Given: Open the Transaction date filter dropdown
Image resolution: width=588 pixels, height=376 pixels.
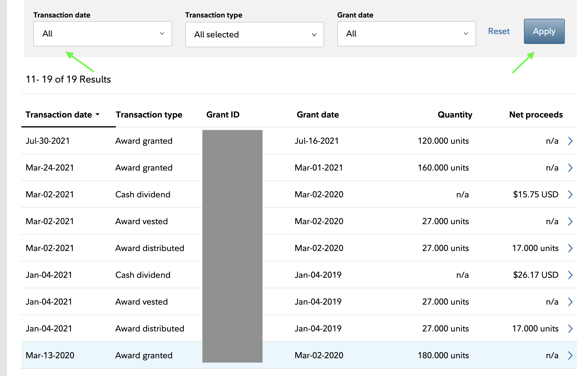Looking at the screenshot, I should coord(103,34).
